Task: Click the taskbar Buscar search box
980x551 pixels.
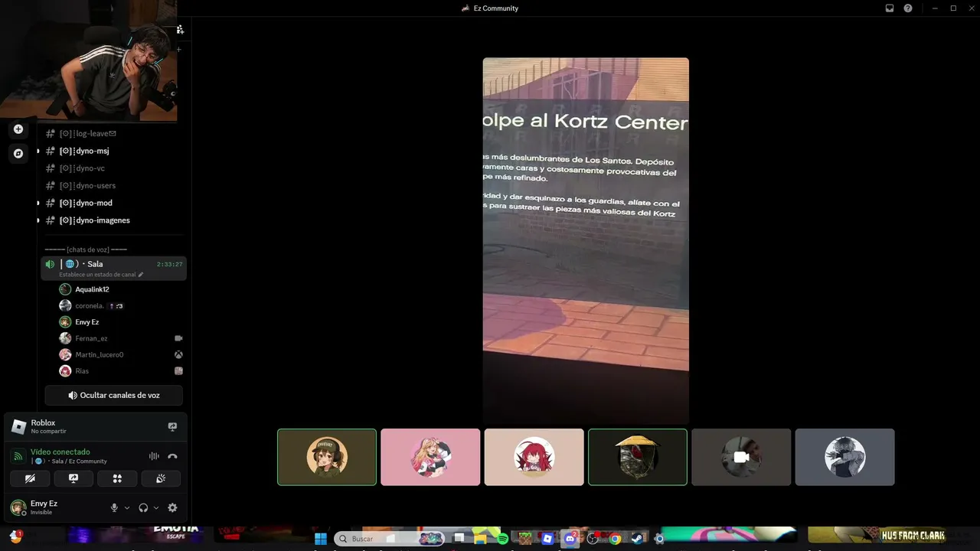Action: pos(390,539)
